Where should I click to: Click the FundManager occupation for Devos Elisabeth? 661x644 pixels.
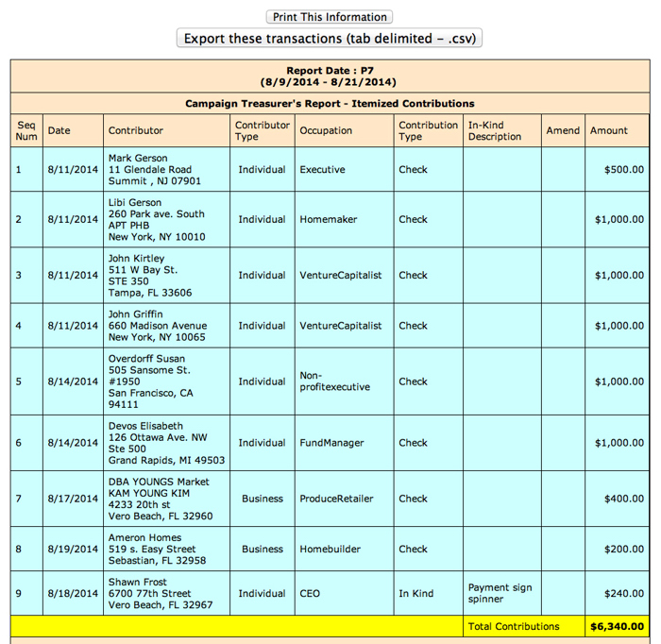(x=332, y=443)
